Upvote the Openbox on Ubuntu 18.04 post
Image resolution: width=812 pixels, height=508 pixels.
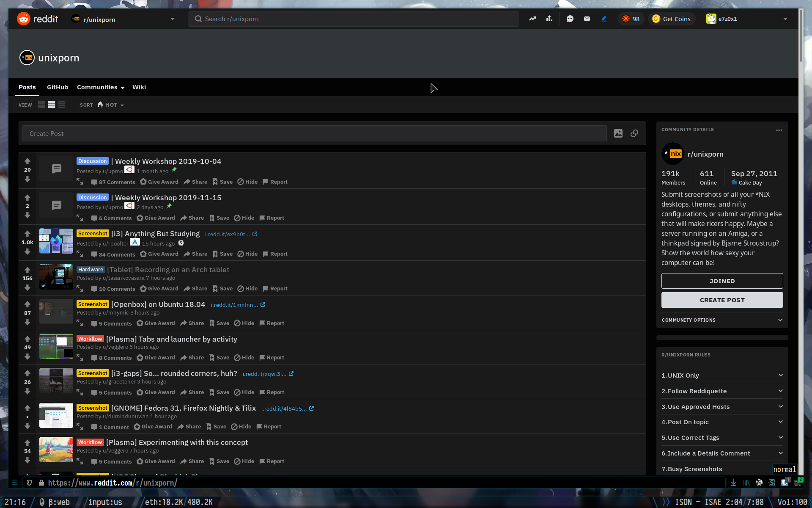coord(27,304)
